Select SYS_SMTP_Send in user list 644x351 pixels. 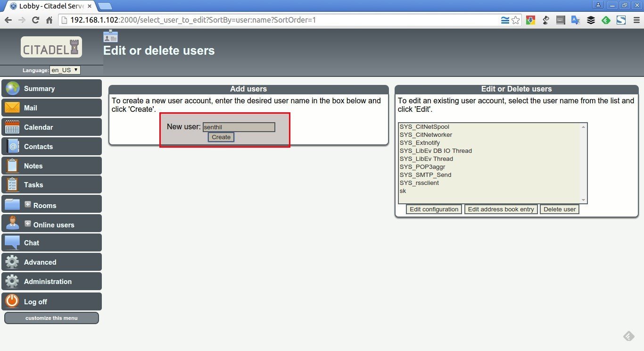click(489, 175)
